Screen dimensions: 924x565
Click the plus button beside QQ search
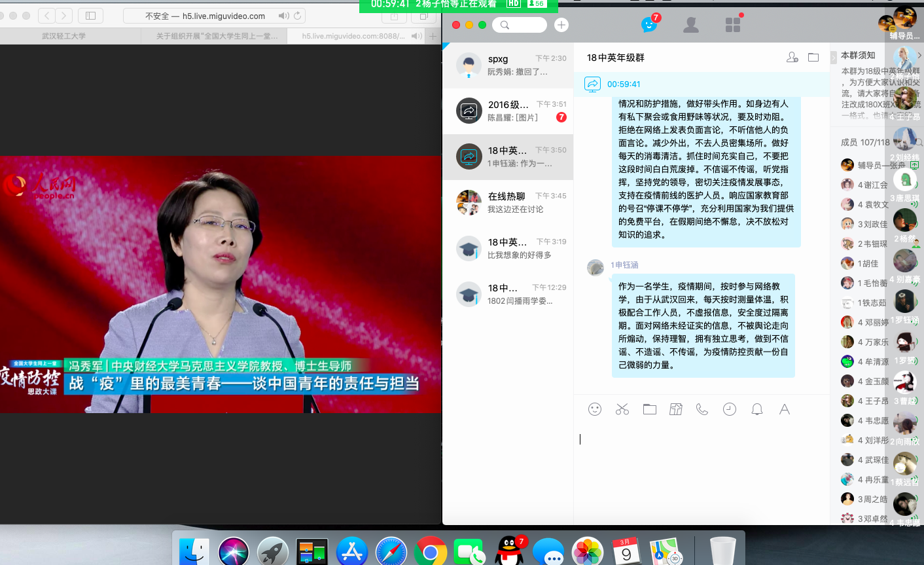click(561, 25)
